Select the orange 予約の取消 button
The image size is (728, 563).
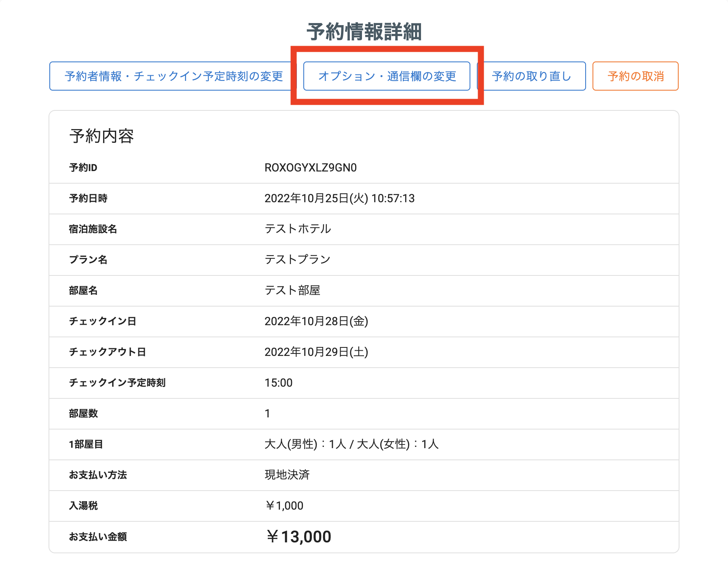pos(635,76)
